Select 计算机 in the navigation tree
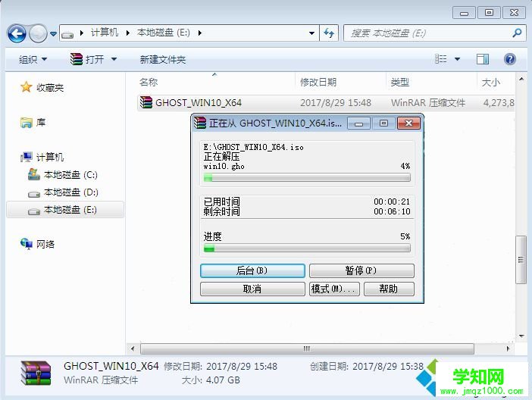This screenshot has width=532, height=400. pyautogui.click(x=49, y=157)
